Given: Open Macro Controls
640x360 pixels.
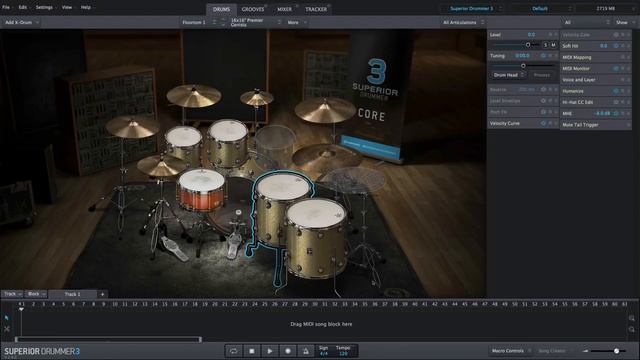Looking at the screenshot, I should [x=511, y=351].
